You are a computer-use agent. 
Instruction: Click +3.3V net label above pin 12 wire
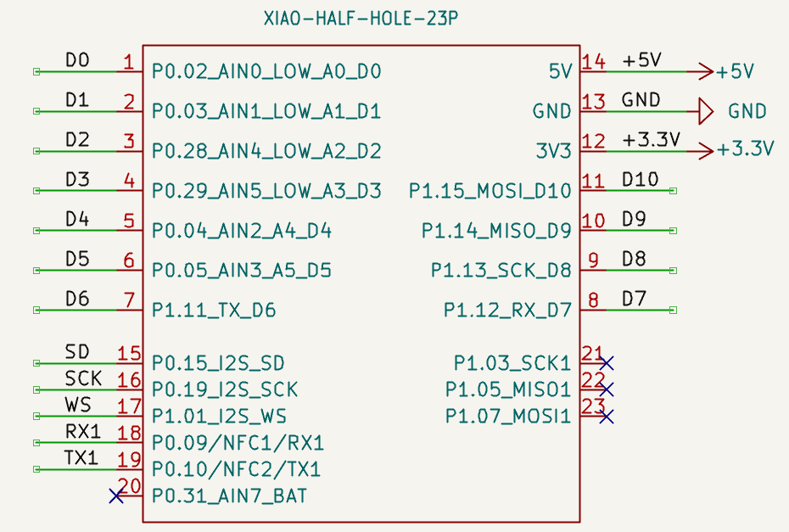point(651,140)
